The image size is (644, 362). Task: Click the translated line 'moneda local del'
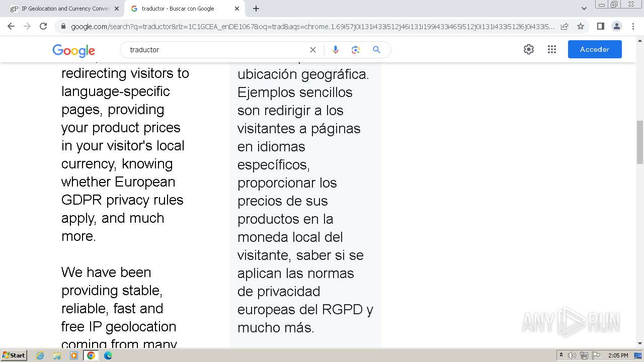tap(290, 237)
